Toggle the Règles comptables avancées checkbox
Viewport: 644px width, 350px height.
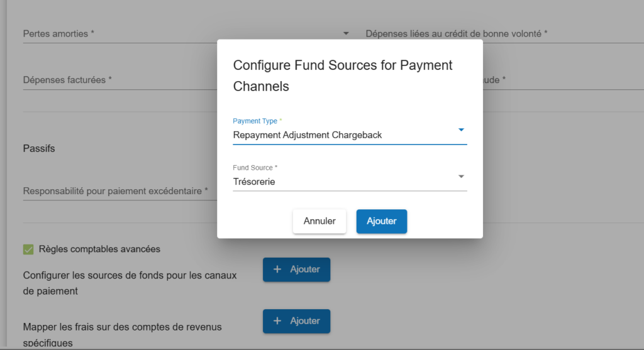(x=28, y=249)
